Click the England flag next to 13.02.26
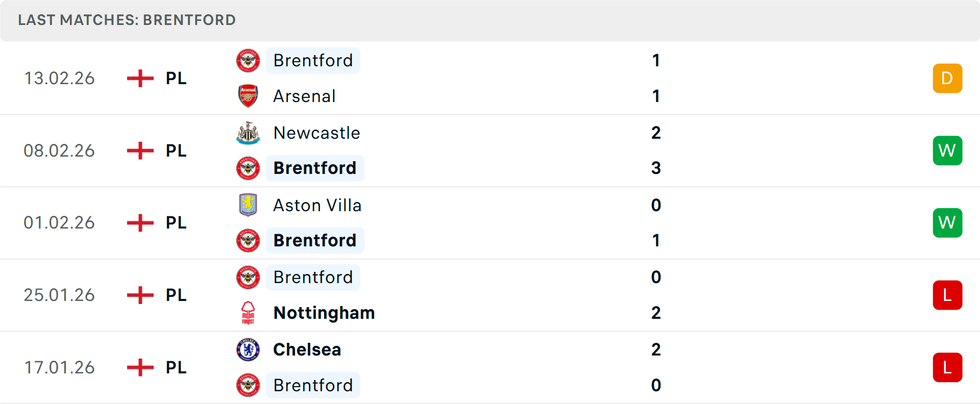980x404 pixels. (x=139, y=78)
